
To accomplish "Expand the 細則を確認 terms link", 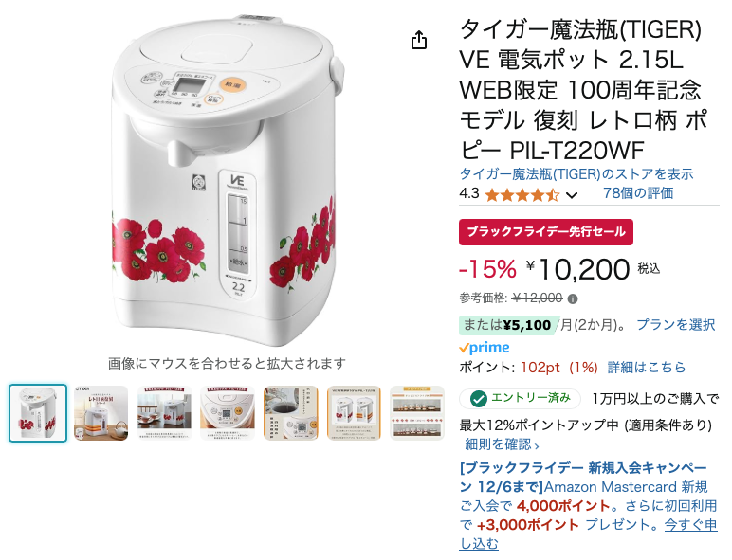I will (502, 444).
